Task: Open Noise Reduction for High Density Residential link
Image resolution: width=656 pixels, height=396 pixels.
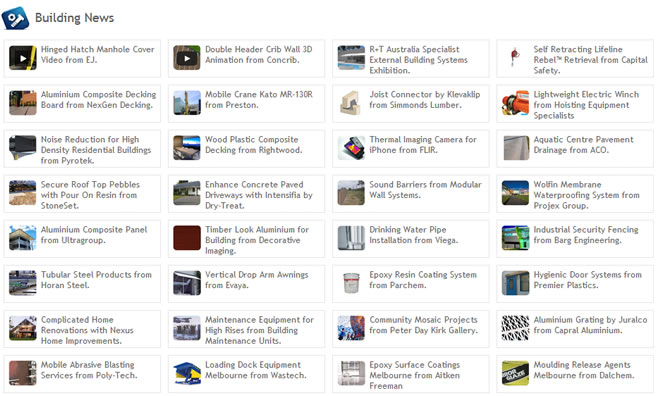Action: pos(96,150)
